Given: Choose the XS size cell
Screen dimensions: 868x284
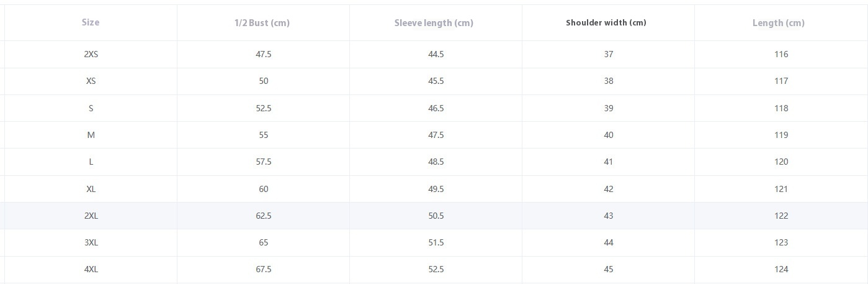Looking at the screenshot, I should 91,81.
